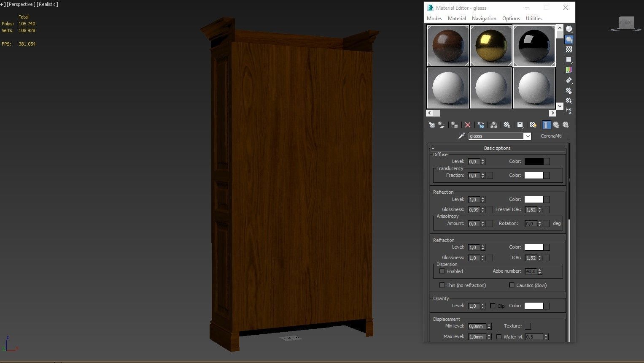Click the eyedropper Pick Material icon
The height and width of the screenshot is (363, 644).
click(461, 136)
